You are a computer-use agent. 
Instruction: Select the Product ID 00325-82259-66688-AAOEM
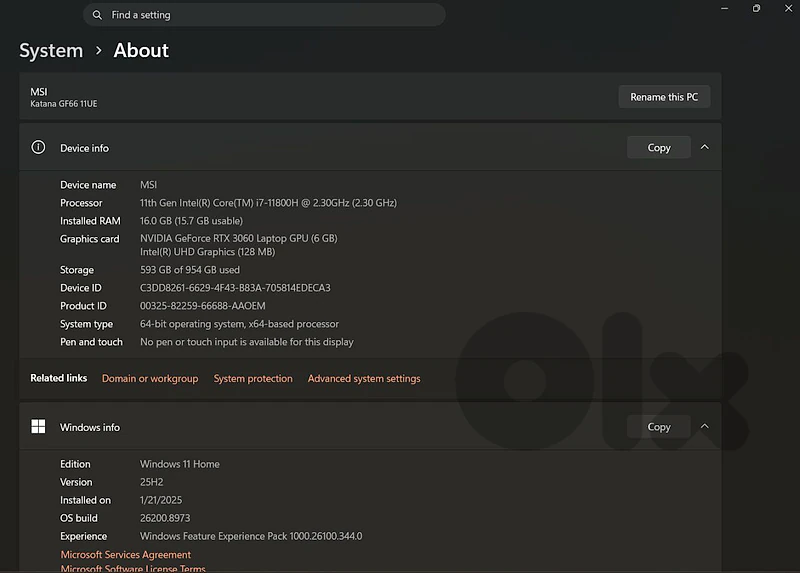click(203, 306)
